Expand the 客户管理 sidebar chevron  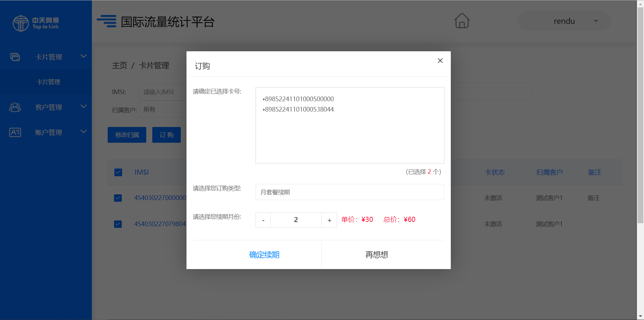tap(84, 106)
